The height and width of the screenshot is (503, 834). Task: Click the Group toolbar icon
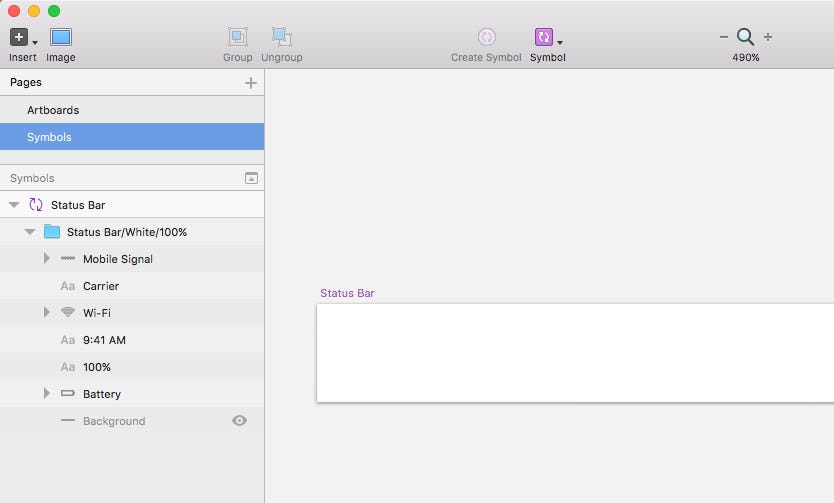pyautogui.click(x=238, y=37)
